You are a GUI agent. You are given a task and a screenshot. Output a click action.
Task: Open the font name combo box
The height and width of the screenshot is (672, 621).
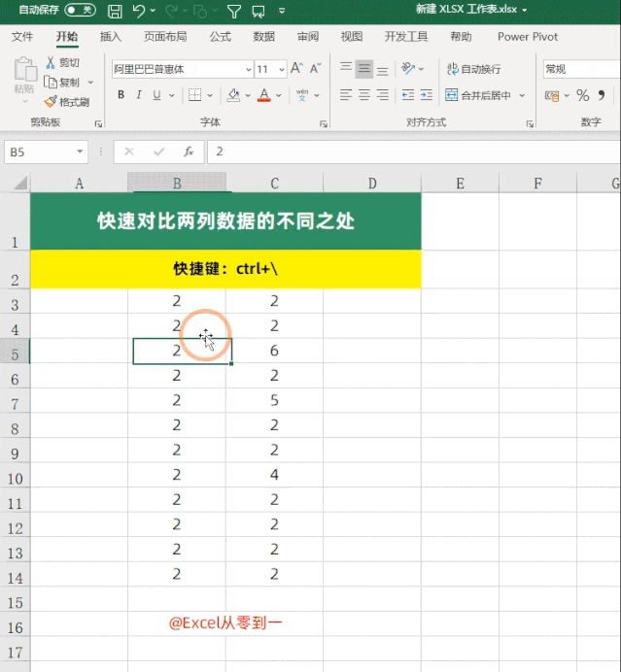click(183, 69)
